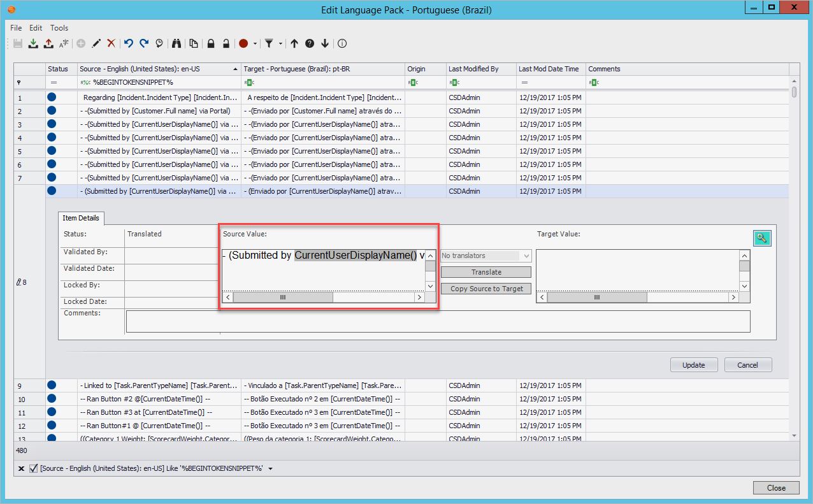Click the Target - Portuguese column header

coord(323,69)
